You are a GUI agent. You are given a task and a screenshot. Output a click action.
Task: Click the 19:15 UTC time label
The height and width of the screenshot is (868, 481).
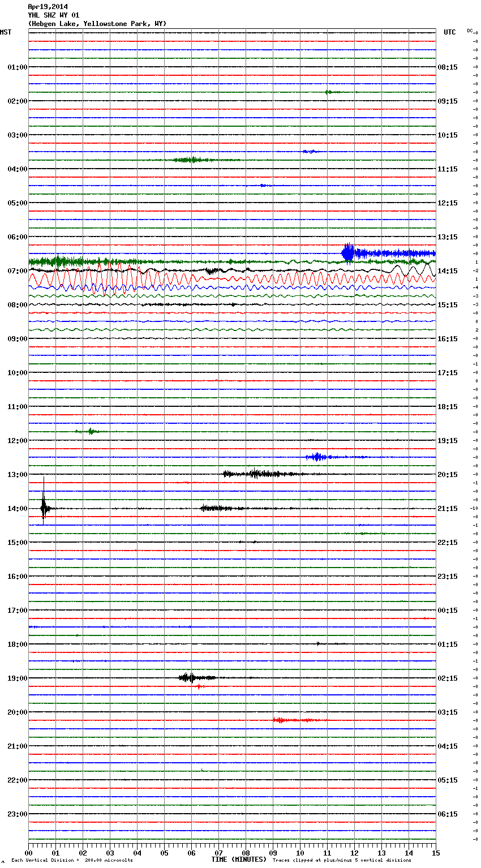coord(448,441)
